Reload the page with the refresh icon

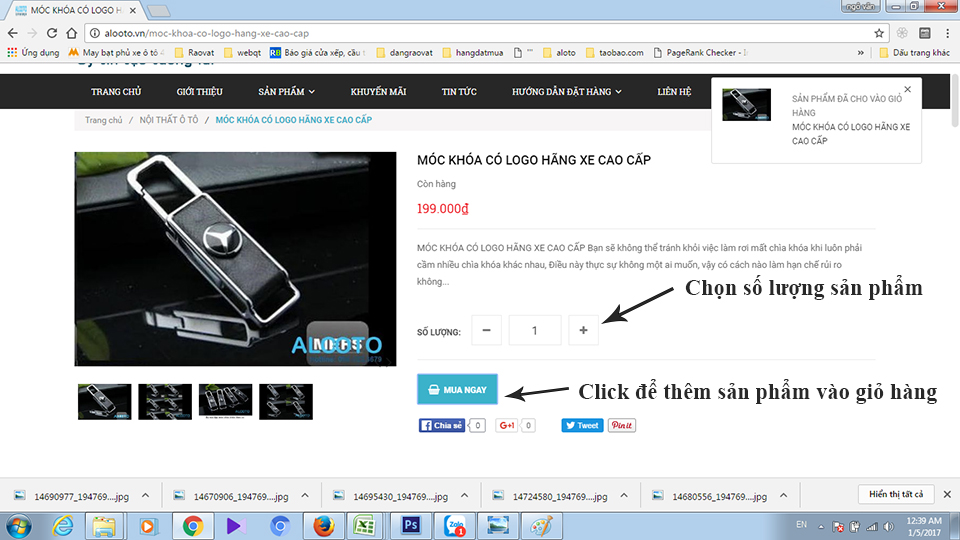[x=52, y=33]
